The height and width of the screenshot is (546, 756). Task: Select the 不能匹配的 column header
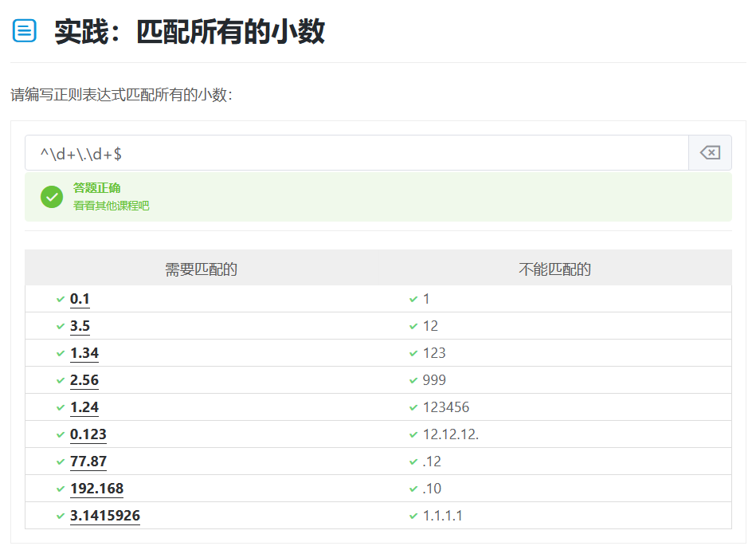pos(554,269)
